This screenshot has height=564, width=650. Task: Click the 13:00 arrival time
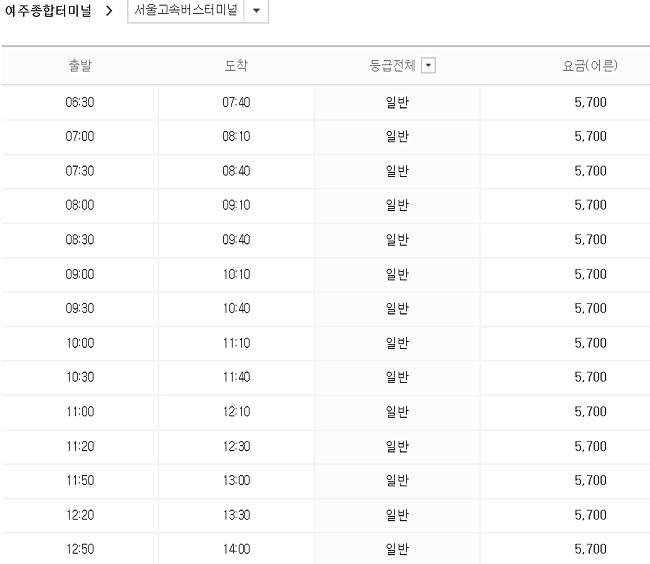236,480
